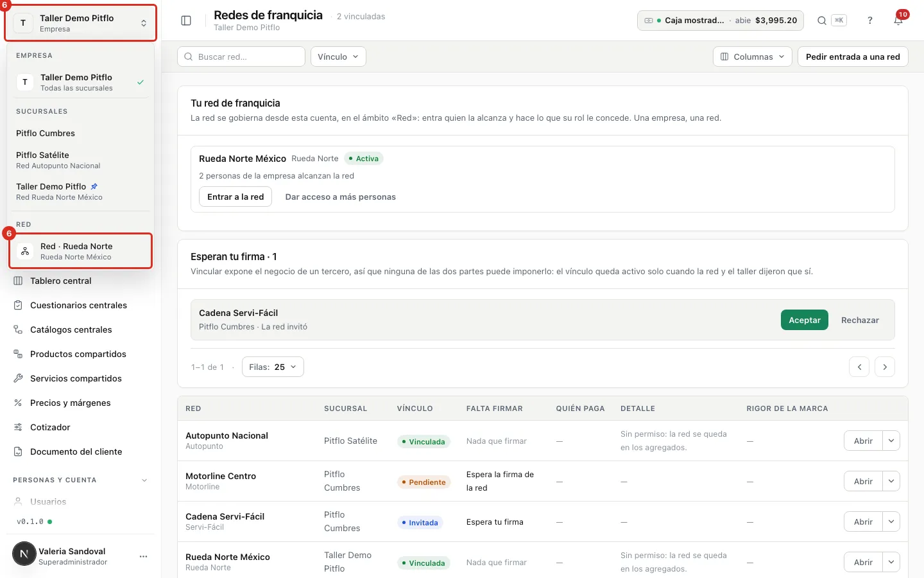Click Valeria Sandoval's avatar

24,554
